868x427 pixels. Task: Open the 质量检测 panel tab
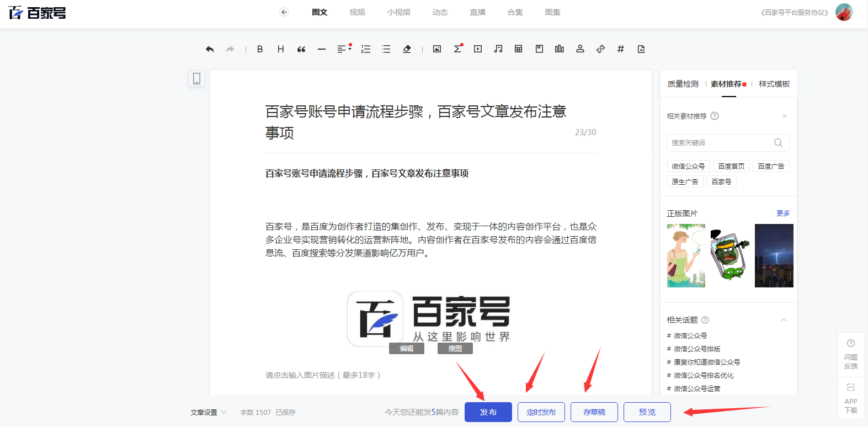[x=683, y=84]
